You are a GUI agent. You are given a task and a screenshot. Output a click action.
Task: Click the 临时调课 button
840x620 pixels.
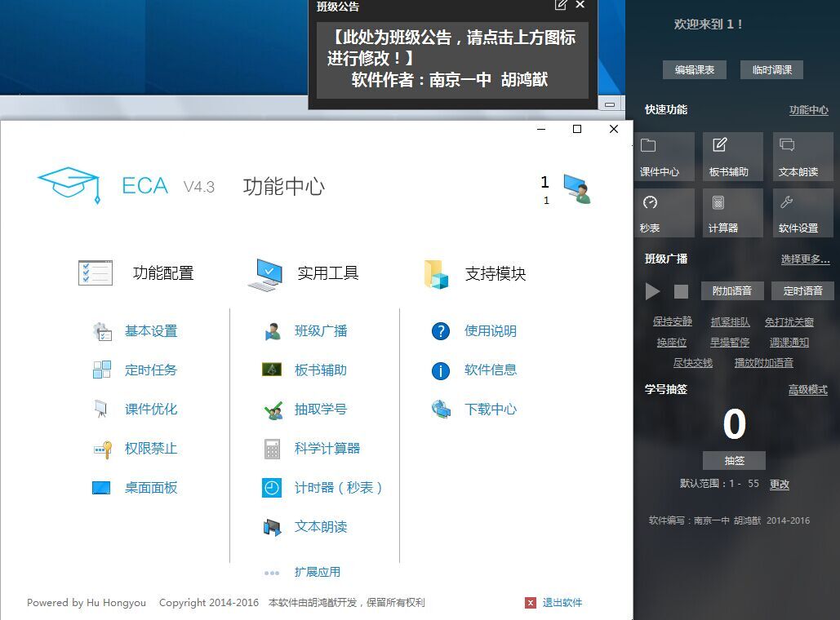[772, 69]
